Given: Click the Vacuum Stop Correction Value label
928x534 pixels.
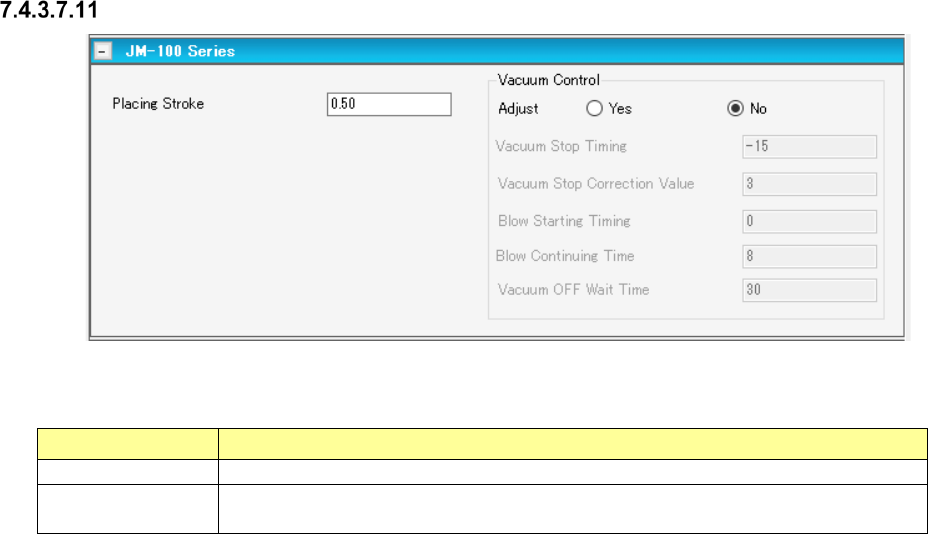Looking at the screenshot, I should click(x=595, y=184).
